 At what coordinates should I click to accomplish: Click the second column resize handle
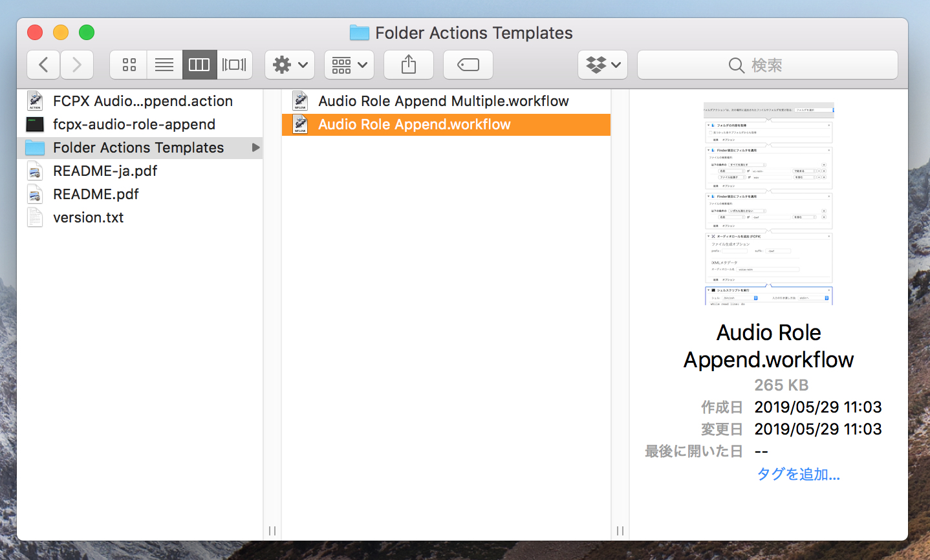[620, 531]
